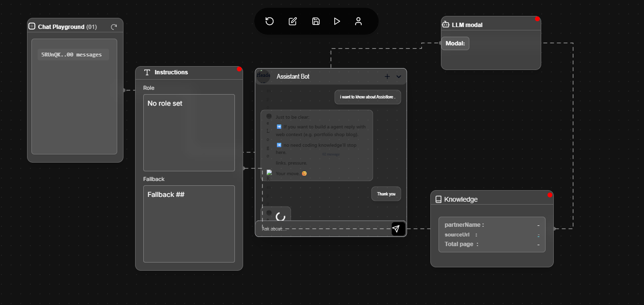This screenshot has width=644, height=305.
Task: Run the flow using the play icon
Action: pyautogui.click(x=337, y=21)
